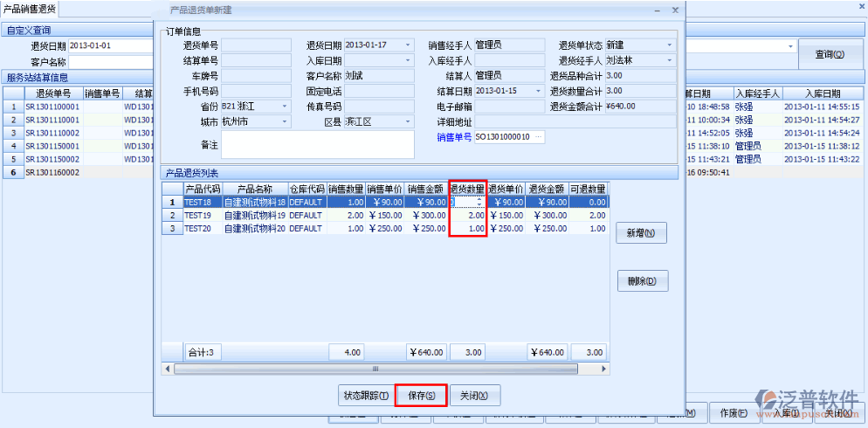Click the 新增(N) add button
The image size is (868, 428).
tap(642, 234)
